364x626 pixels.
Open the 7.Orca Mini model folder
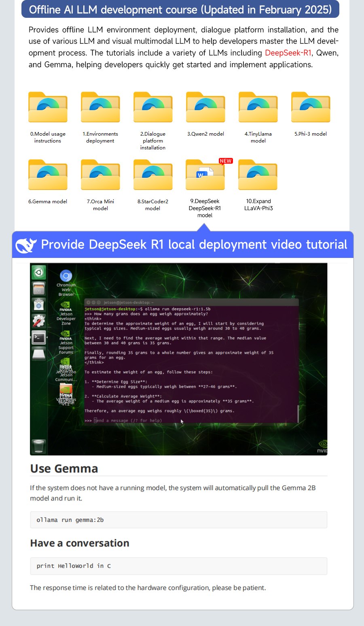tap(100, 175)
